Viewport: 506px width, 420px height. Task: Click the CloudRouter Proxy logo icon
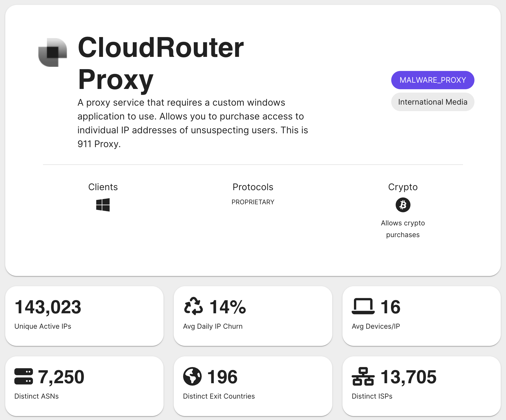coord(53,52)
